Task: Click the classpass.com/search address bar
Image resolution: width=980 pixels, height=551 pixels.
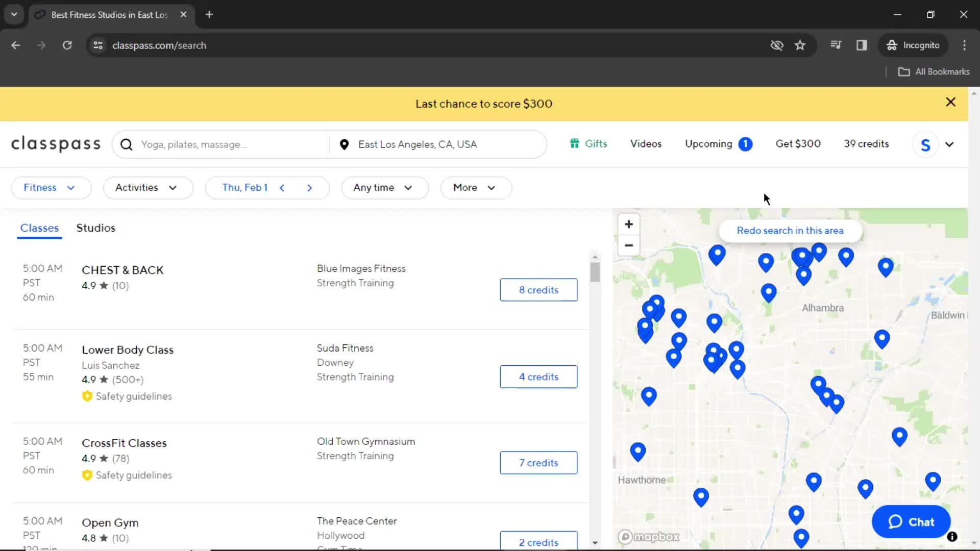Action: [x=159, y=45]
